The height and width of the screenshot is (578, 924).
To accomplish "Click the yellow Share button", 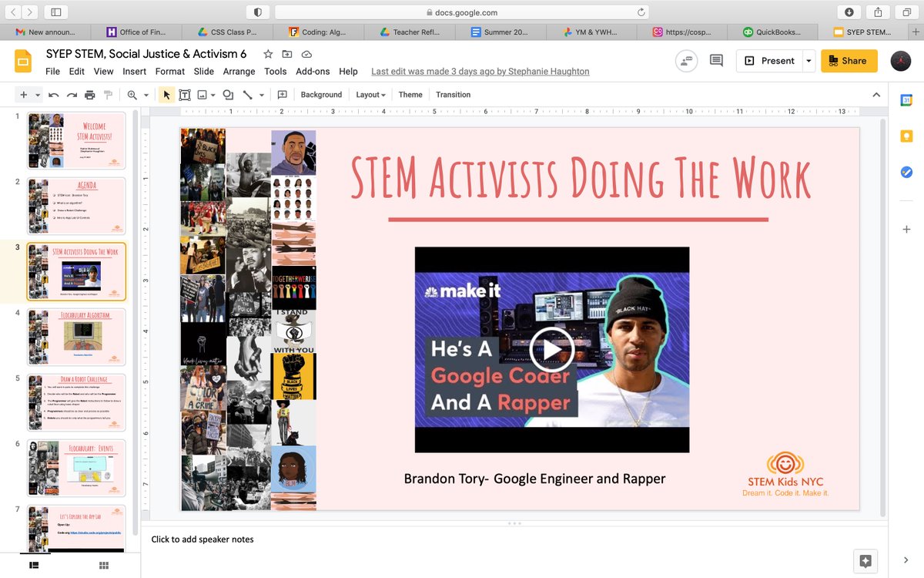I will coord(849,61).
